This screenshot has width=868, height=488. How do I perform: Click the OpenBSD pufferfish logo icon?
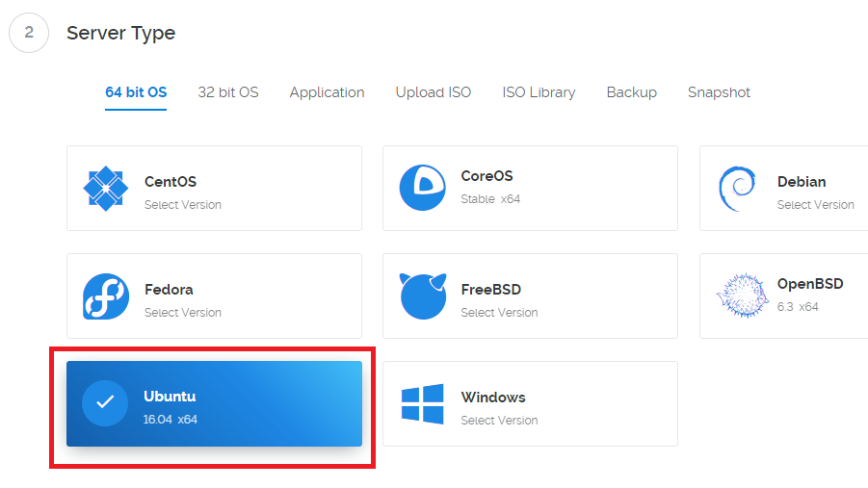(743, 295)
